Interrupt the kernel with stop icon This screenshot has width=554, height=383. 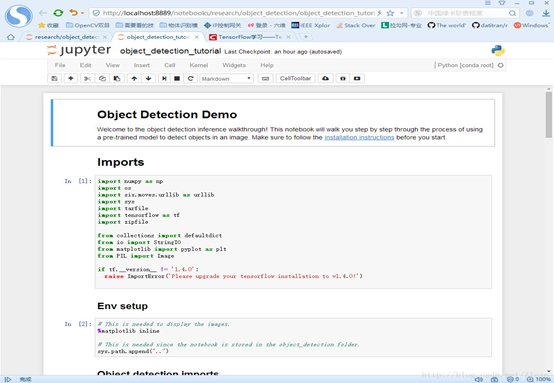tap(177, 78)
